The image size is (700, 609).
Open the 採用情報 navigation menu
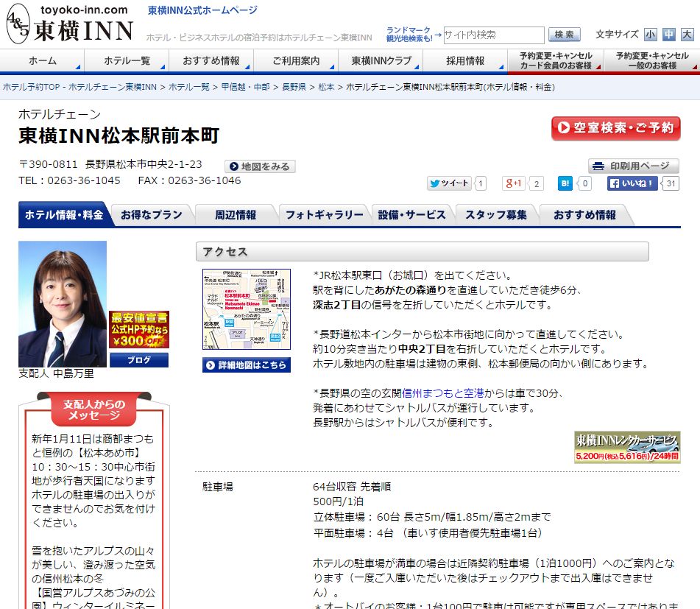(465, 60)
